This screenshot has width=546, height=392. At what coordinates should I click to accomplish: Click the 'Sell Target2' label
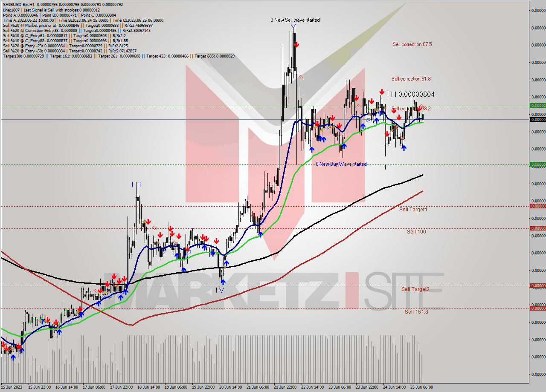tap(415, 289)
